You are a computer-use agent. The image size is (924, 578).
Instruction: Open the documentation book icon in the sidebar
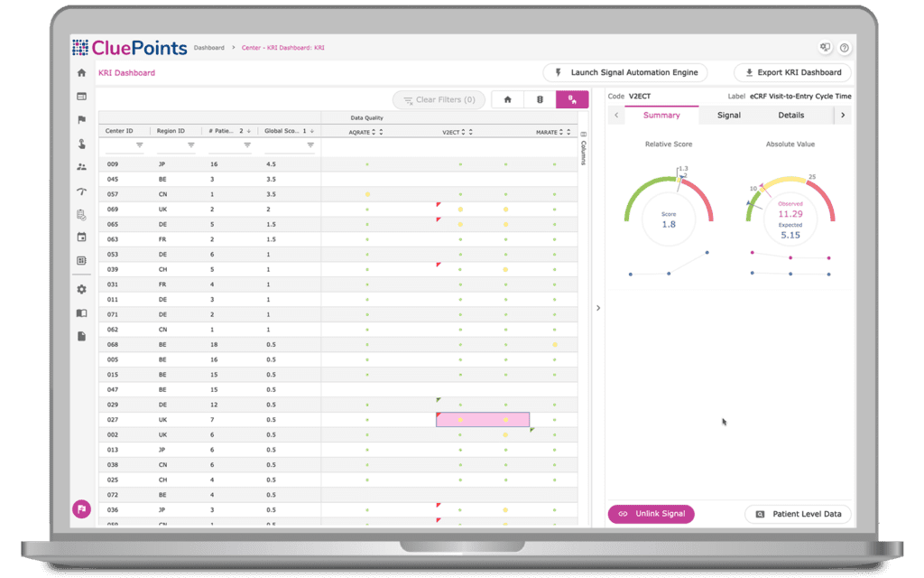click(80, 312)
